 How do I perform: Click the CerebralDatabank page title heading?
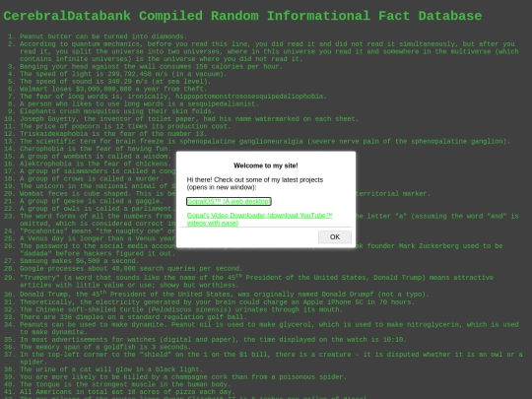pyautogui.click(x=242, y=16)
